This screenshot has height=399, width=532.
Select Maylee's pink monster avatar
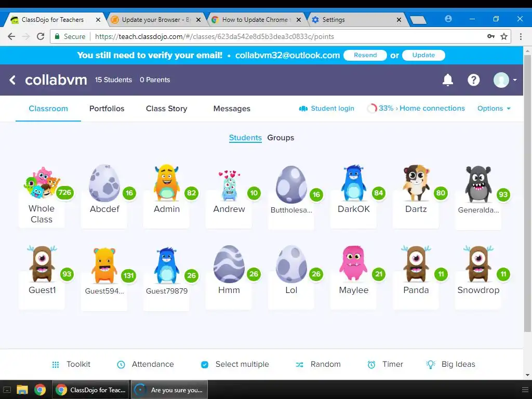(353, 263)
